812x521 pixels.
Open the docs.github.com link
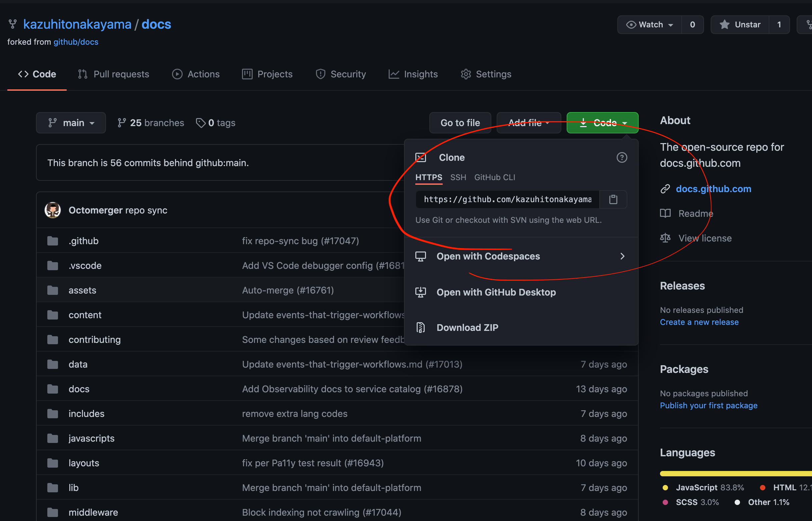713,189
